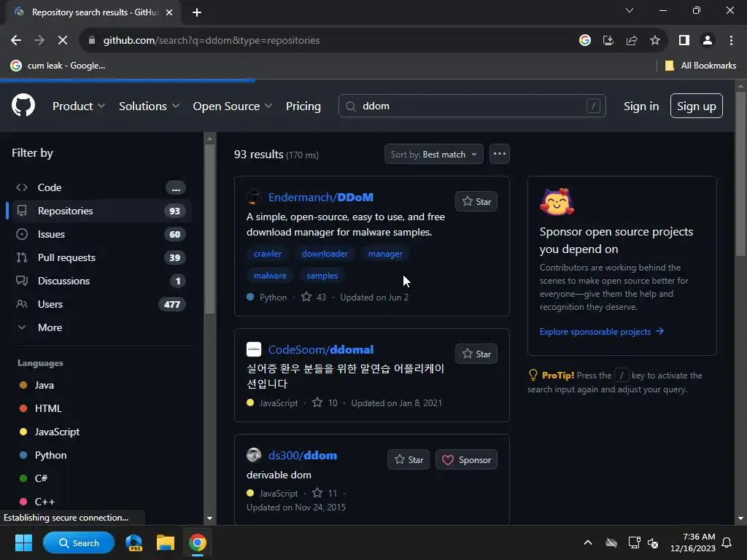
Task: Open taskbar Search box
Action: [79, 542]
